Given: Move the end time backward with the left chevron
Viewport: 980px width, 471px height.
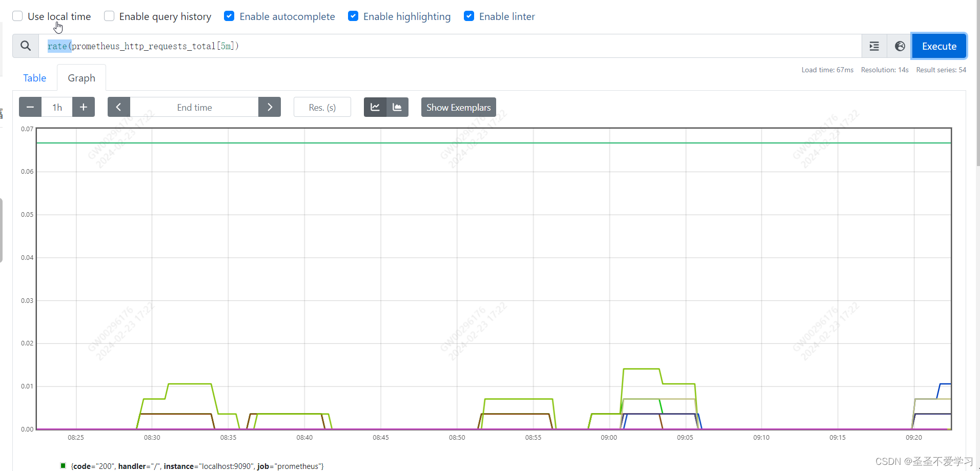Looking at the screenshot, I should click(119, 107).
